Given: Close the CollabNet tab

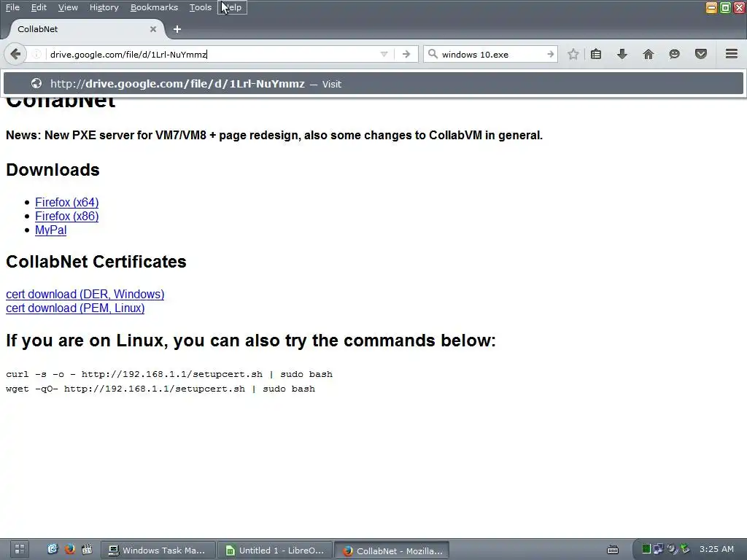Looking at the screenshot, I should tap(153, 29).
